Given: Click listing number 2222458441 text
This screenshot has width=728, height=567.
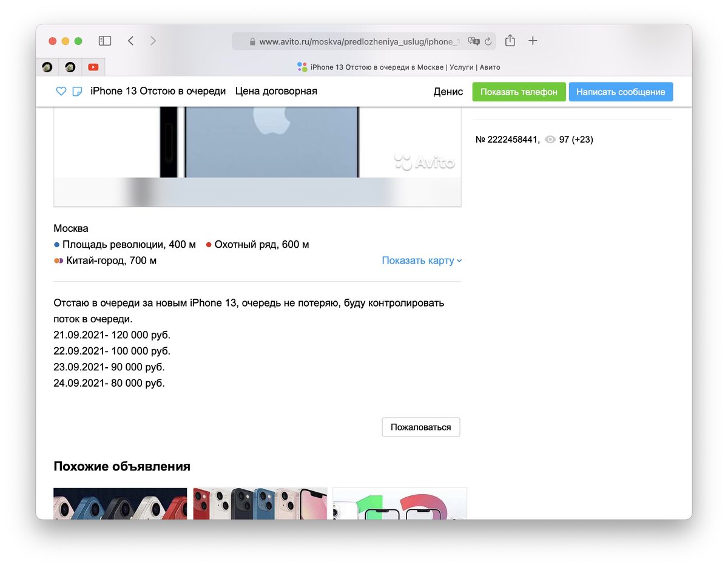Looking at the screenshot, I should pos(507,140).
